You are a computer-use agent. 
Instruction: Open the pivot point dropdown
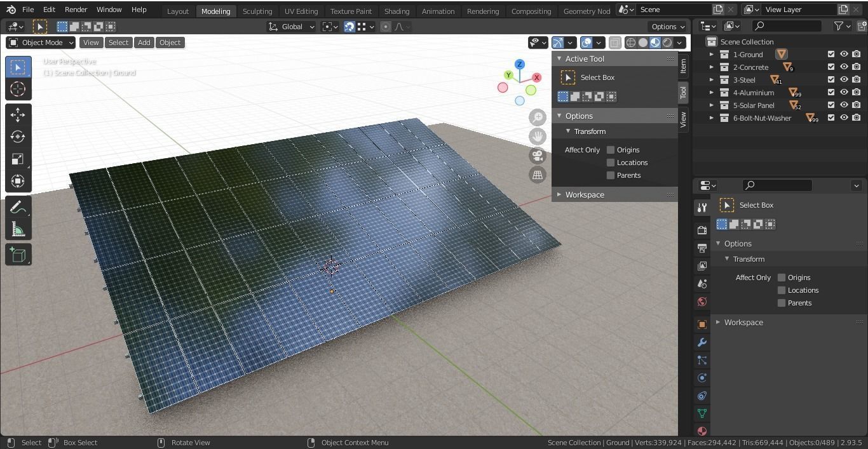pyautogui.click(x=330, y=27)
